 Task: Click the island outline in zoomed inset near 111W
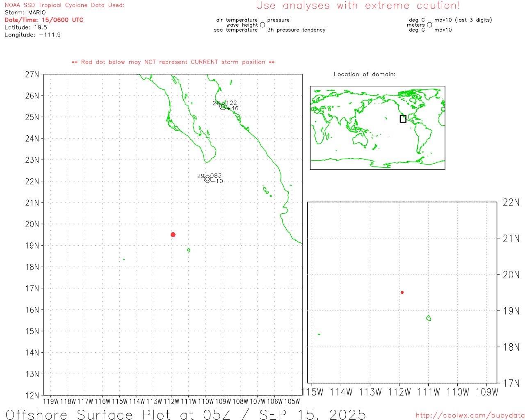[x=429, y=318]
